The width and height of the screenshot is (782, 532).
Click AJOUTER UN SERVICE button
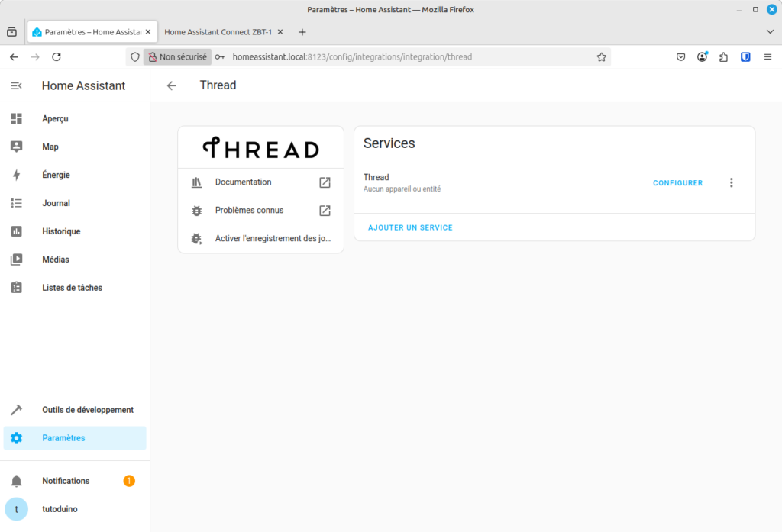coord(410,227)
